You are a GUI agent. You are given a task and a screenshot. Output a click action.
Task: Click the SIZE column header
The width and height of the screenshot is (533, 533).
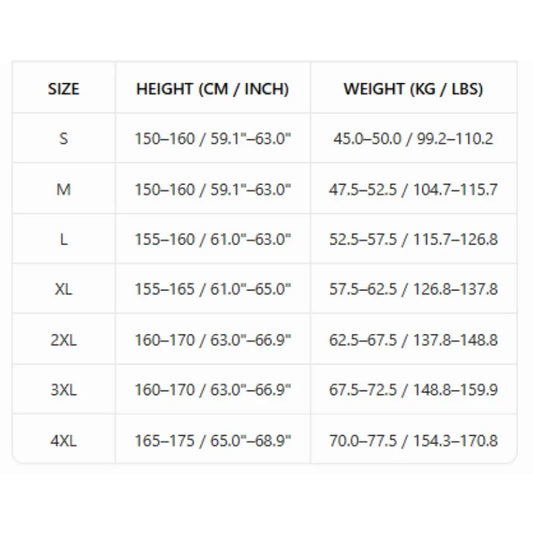64,89
